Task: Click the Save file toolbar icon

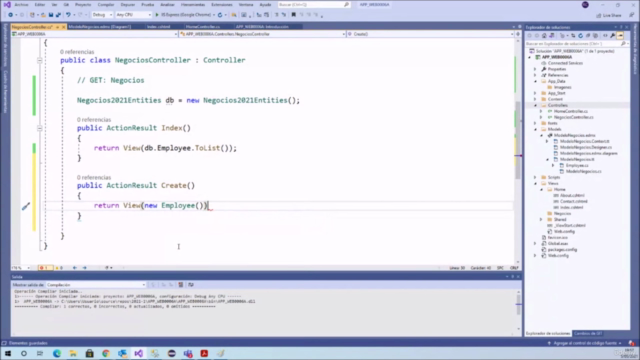Action: (51, 15)
